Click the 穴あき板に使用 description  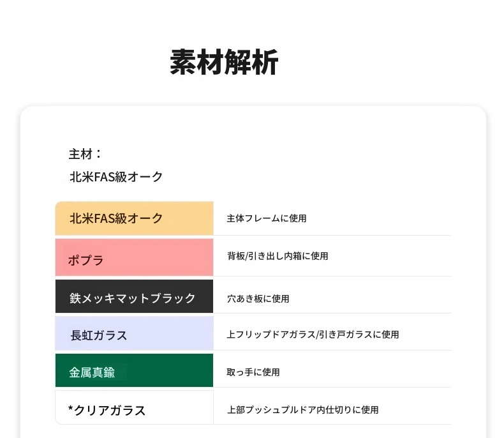[x=258, y=298]
